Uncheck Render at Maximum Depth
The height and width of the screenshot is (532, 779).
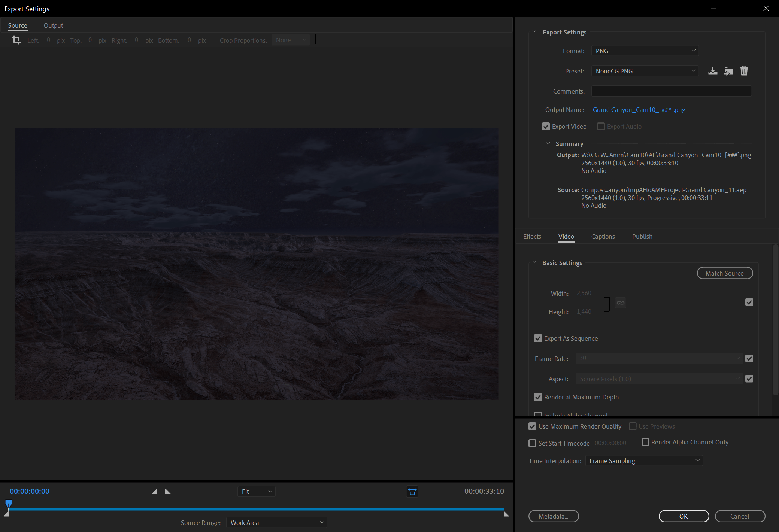point(538,397)
